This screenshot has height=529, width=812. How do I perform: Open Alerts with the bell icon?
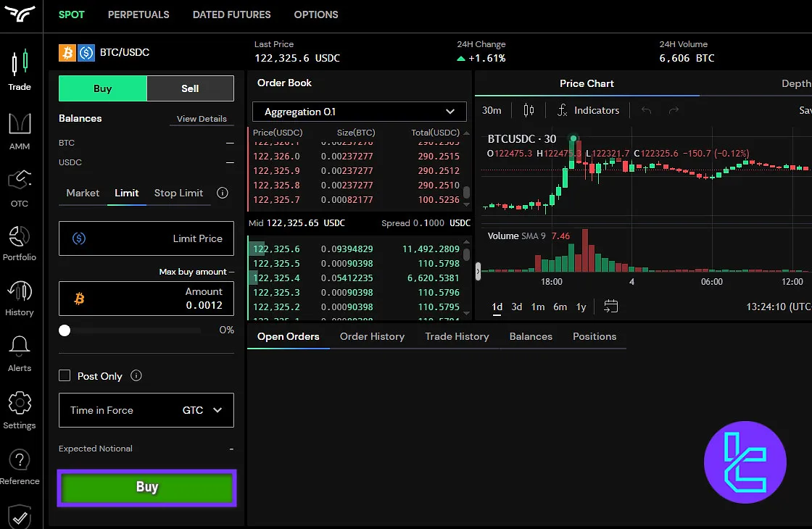(x=20, y=348)
